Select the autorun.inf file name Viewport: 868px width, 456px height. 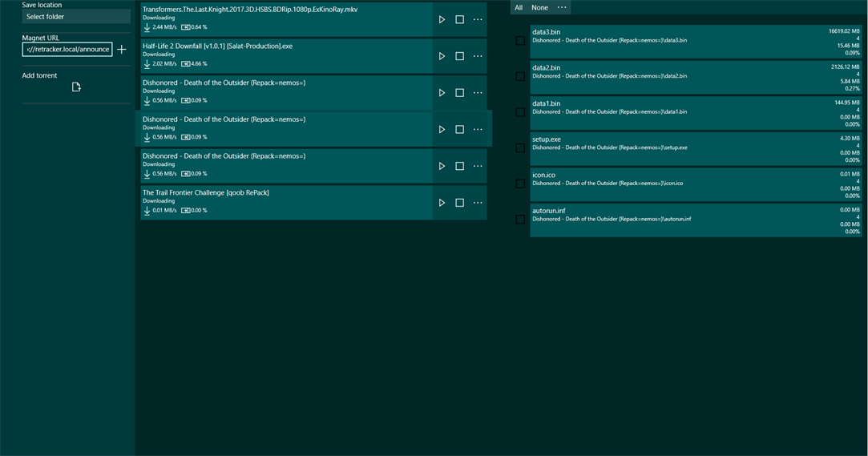[x=548, y=211]
